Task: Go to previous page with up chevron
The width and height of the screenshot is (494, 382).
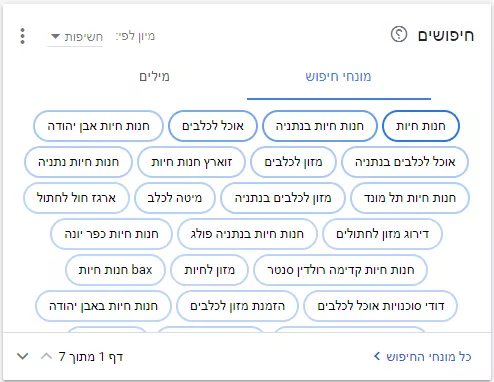Action: point(46,356)
